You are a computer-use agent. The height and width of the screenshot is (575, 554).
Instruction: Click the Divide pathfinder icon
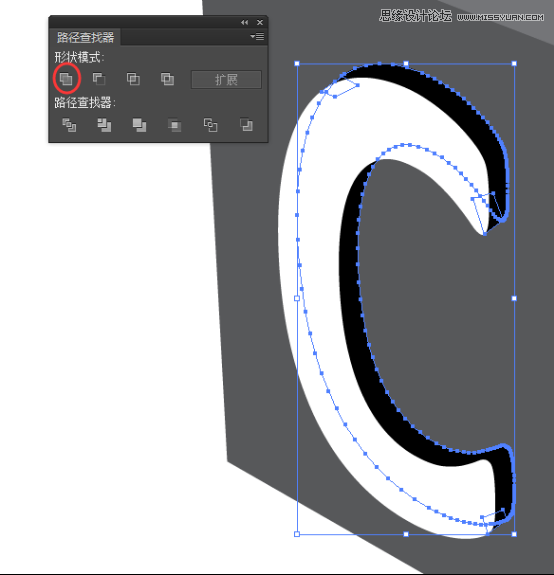69,125
